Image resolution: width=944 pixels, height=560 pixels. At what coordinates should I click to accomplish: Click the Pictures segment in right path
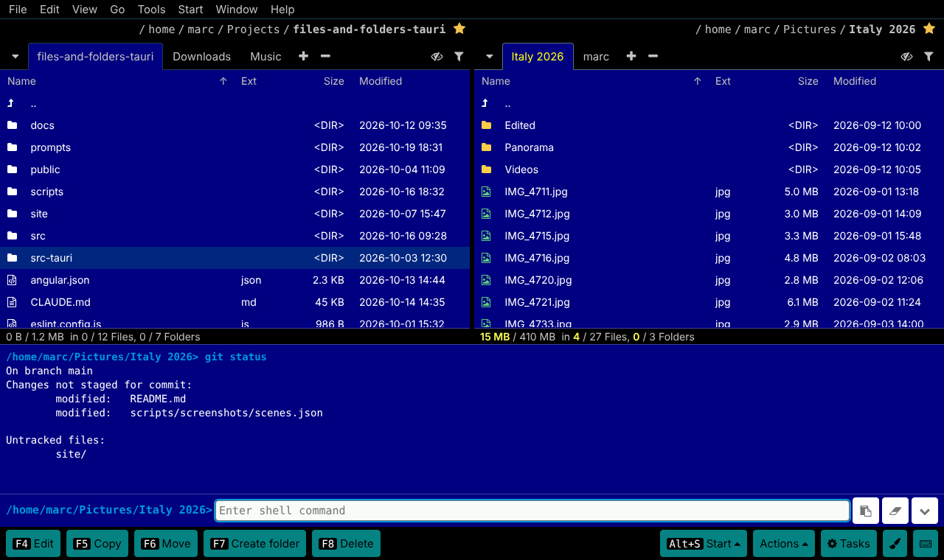[x=809, y=29]
